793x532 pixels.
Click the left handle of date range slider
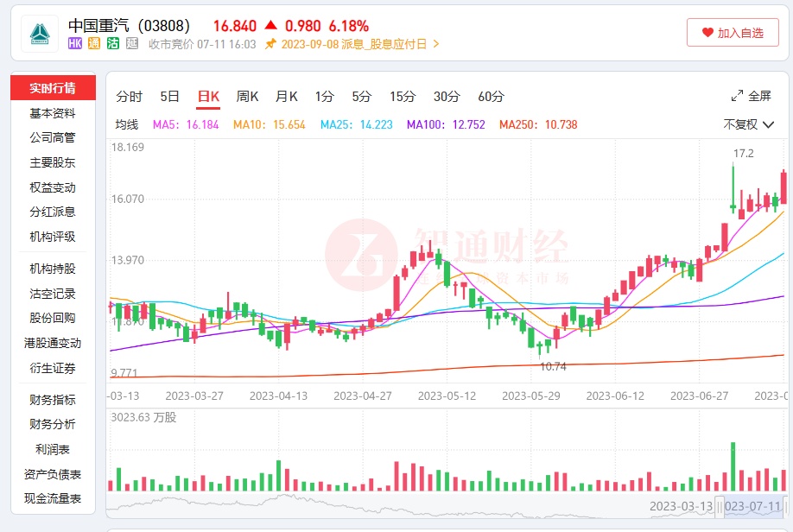tap(720, 507)
